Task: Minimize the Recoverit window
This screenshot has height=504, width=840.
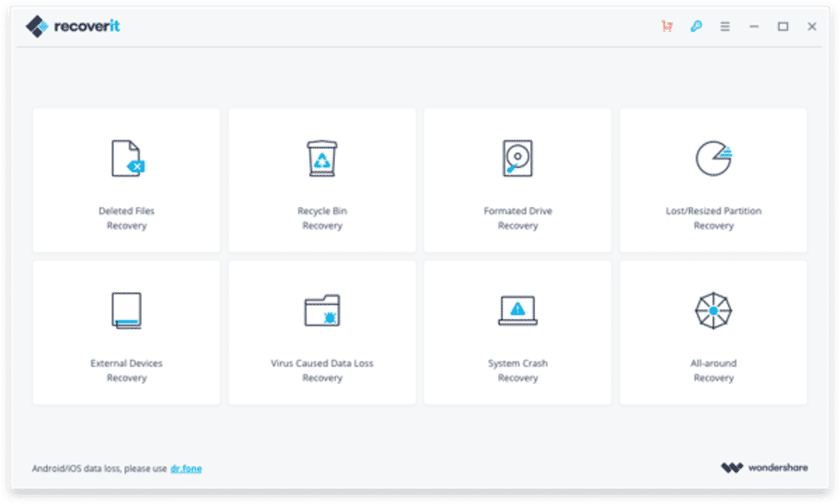Action: pos(754,26)
